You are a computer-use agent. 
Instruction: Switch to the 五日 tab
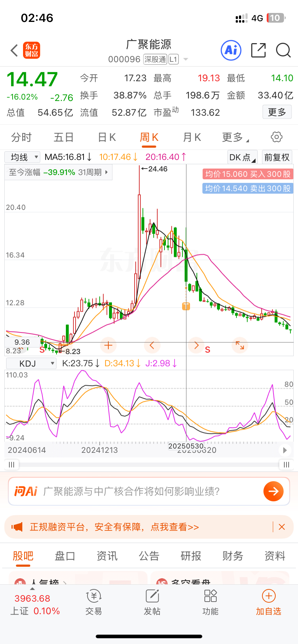tap(64, 137)
